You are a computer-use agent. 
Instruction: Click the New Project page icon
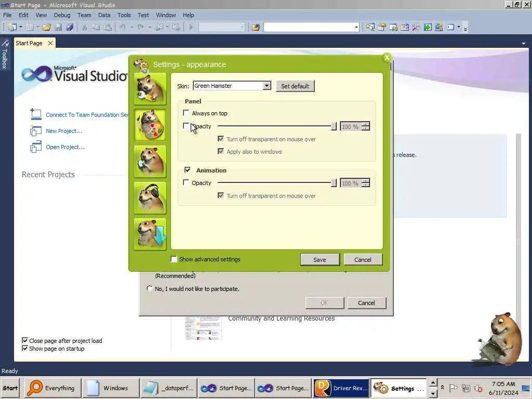point(36,130)
